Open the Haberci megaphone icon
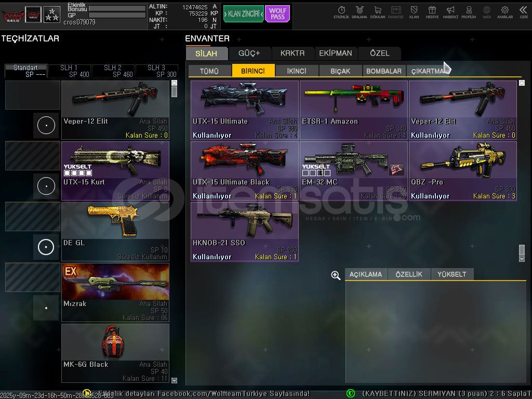This screenshot has height=399, width=532. coord(450,12)
